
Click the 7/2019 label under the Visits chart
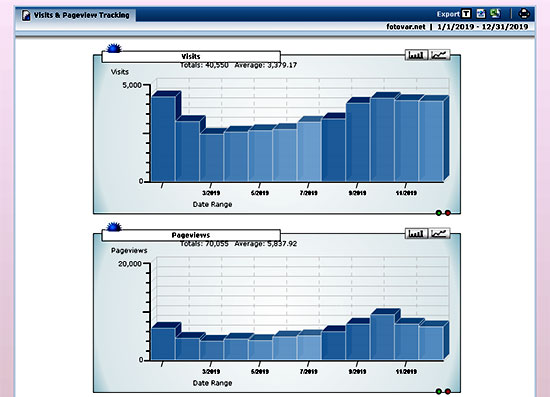(308, 193)
